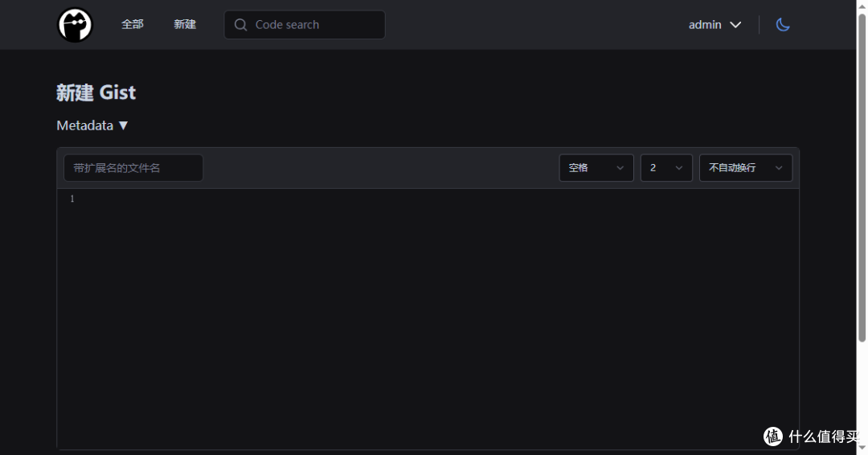Select the 新建 nav item
The height and width of the screenshot is (455, 868).
[x=185, y=24]
